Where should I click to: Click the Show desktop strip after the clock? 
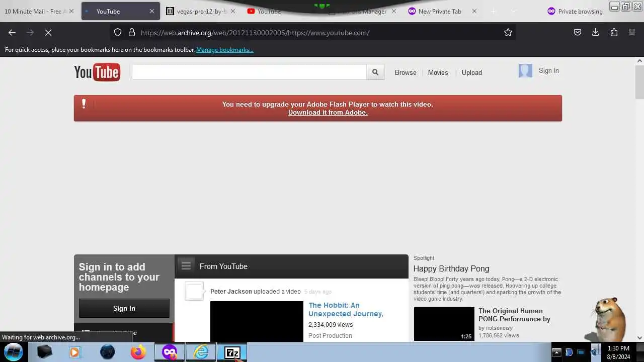(x=640, y=352)
